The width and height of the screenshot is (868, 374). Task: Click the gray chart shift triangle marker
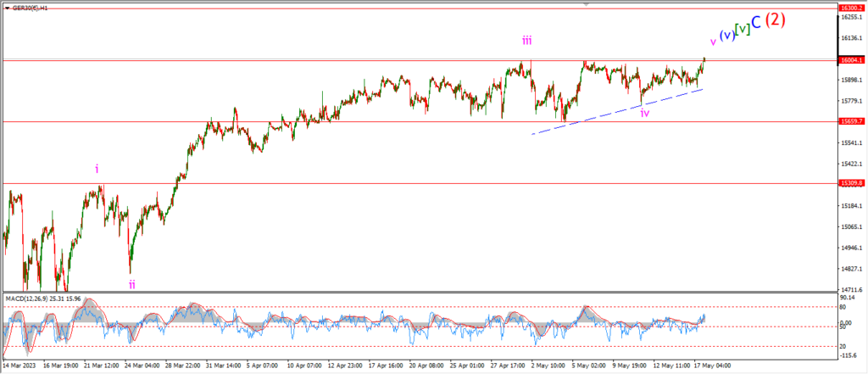[584, 4]
